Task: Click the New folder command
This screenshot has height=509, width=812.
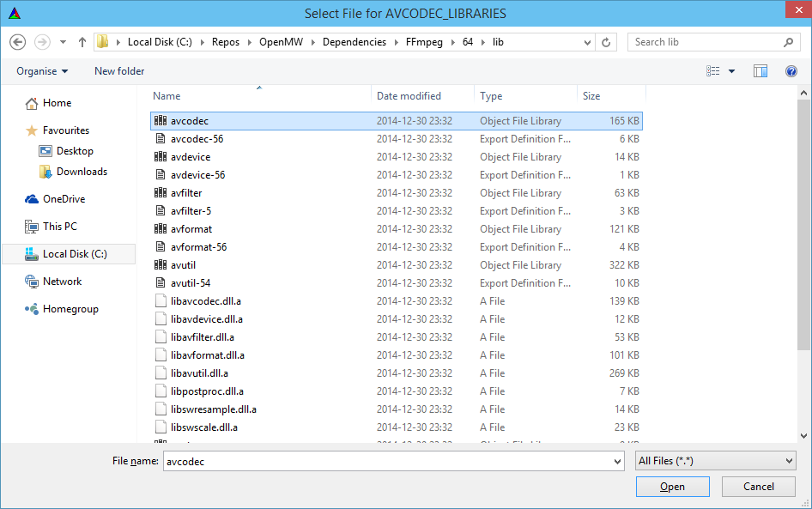Action: coord(118,71)
